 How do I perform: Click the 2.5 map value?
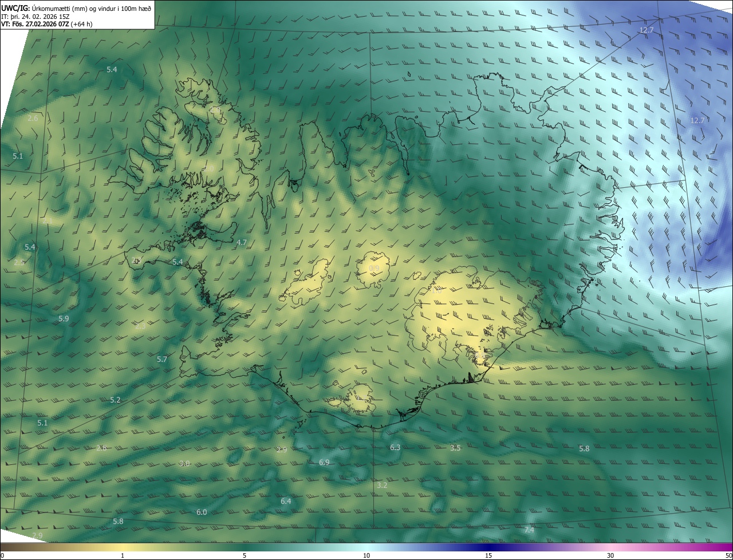(x=19, y=262)
